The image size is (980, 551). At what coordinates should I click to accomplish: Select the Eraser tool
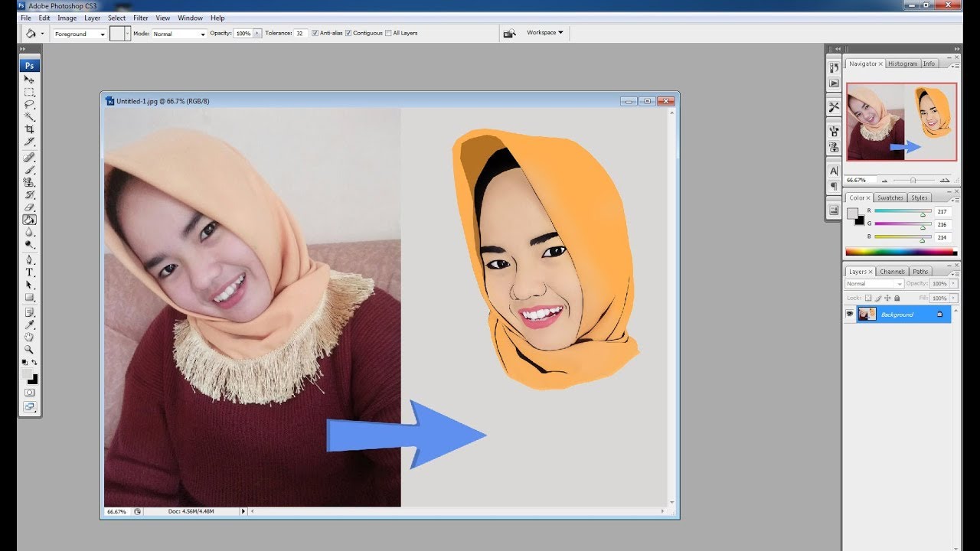tap(29, 207)
